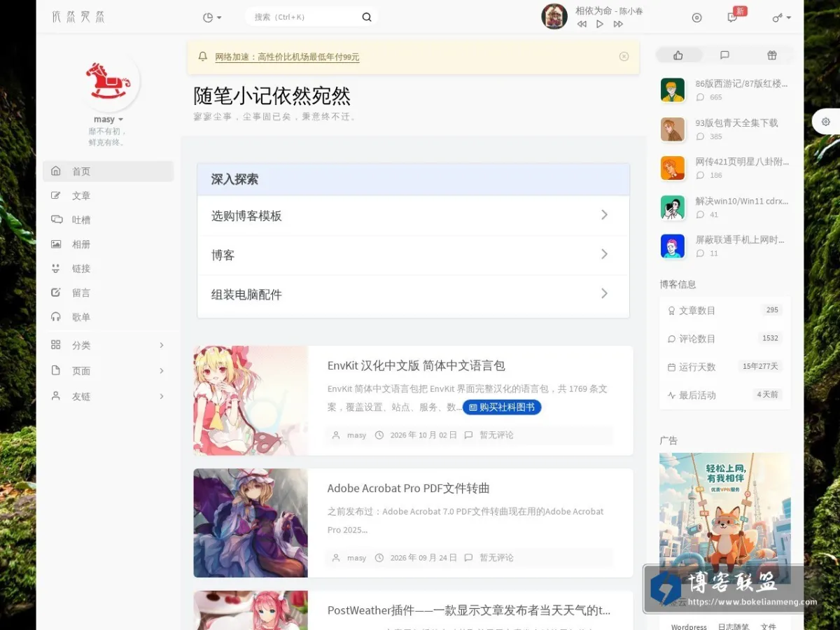This screenshot has height=630, width=840.
Task: Open the clock dropdown in top bar
Action: (211, 17)
